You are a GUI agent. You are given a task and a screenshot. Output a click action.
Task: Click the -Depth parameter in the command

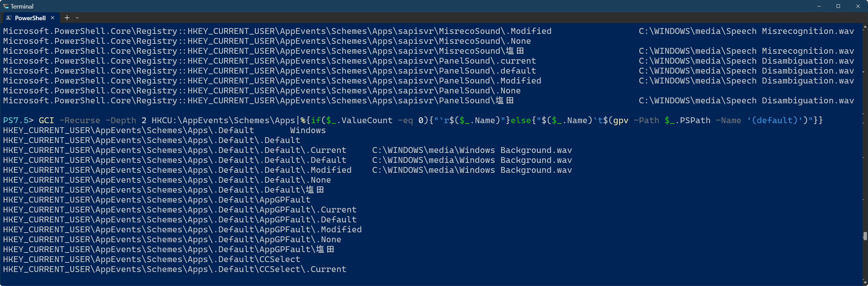point(121,120)
